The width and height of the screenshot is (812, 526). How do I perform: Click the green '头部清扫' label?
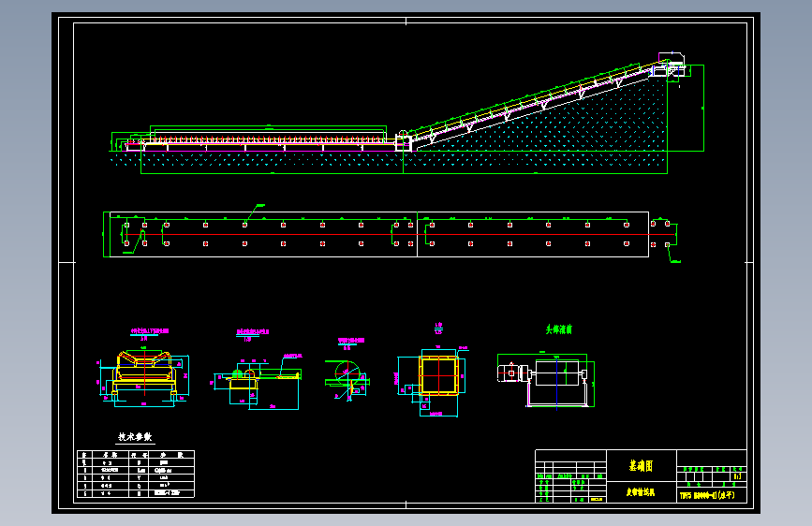coord(559,329)
